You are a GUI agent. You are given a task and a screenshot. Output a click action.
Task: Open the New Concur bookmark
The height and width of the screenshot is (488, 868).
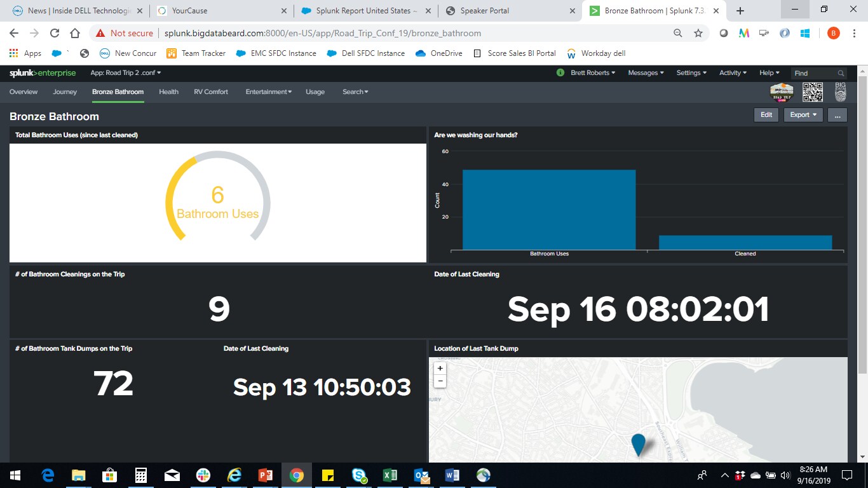click(x=128, y=53)
